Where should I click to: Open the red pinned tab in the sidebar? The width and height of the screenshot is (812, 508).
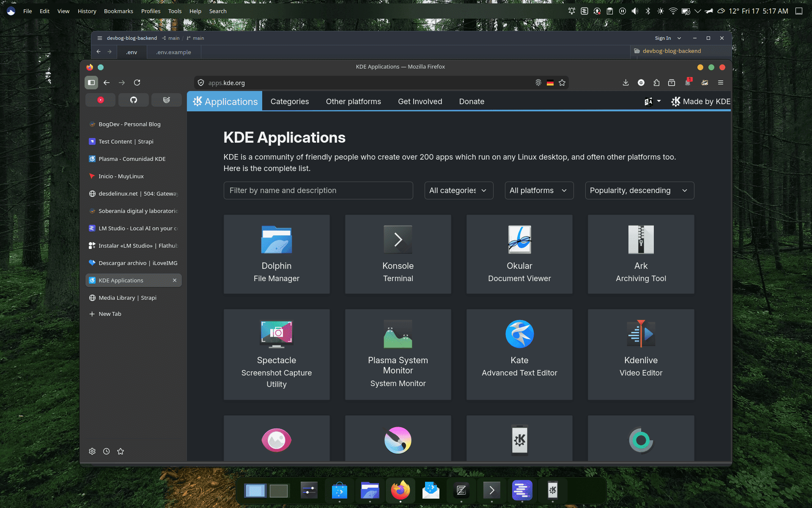click(x=101, y=100)
